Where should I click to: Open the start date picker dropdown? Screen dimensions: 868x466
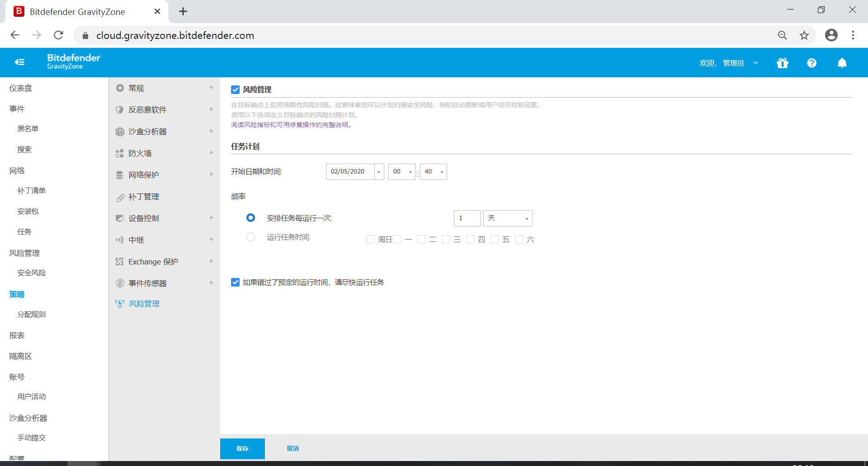tap(379, 172)
